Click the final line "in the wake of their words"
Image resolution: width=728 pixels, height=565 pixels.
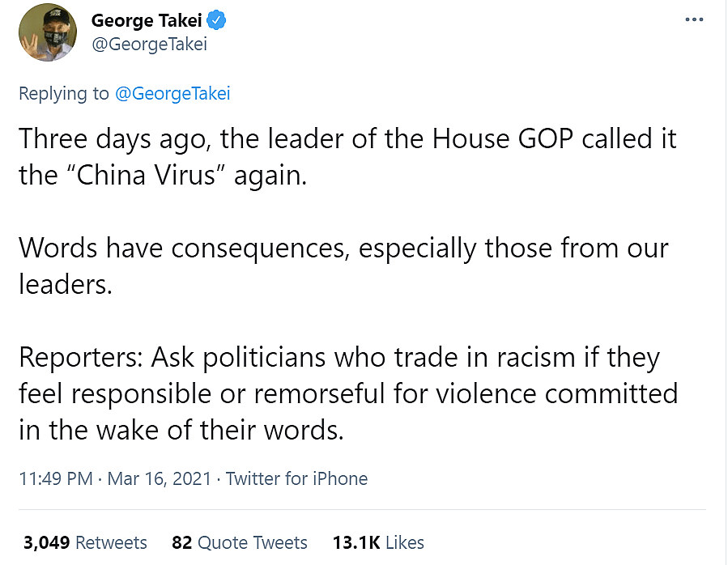coord(181,430)
